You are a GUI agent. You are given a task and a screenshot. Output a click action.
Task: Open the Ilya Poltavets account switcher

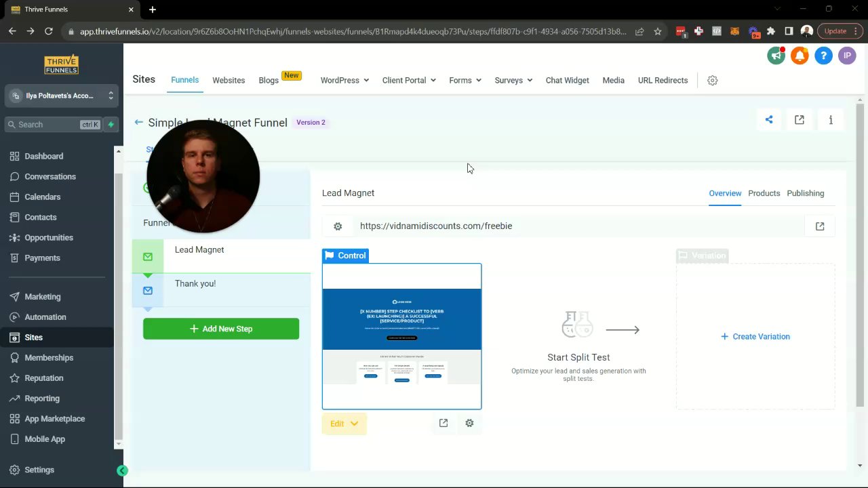(62, 96)
